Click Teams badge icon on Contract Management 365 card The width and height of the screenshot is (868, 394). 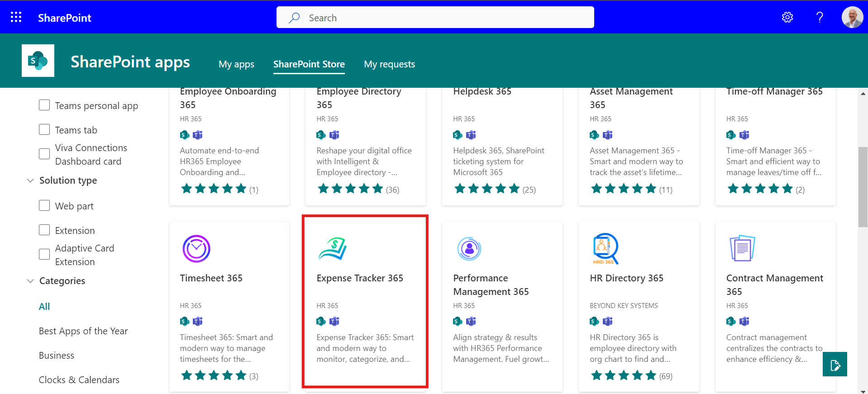(x=744, y=321)
